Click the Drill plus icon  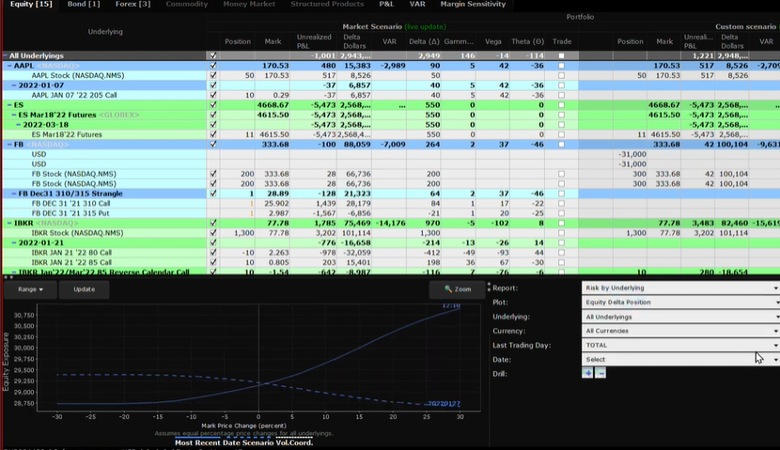(x=588, y=373)
